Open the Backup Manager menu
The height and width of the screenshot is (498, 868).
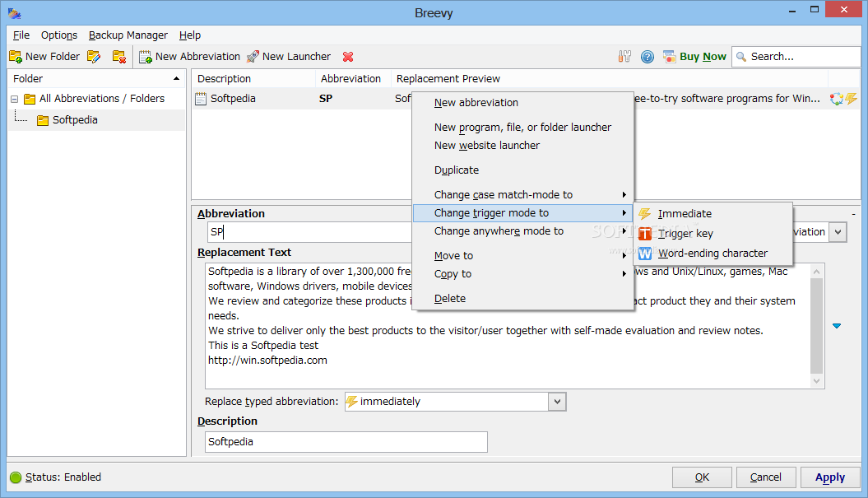point(128,35)
